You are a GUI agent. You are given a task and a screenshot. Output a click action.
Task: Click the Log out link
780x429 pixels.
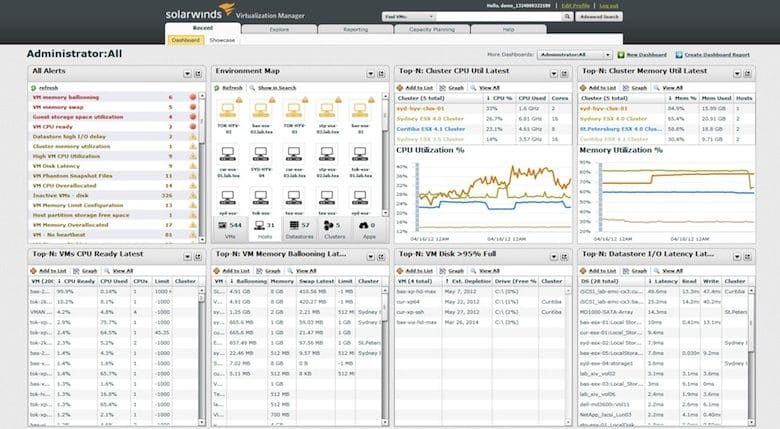[609, 5]
